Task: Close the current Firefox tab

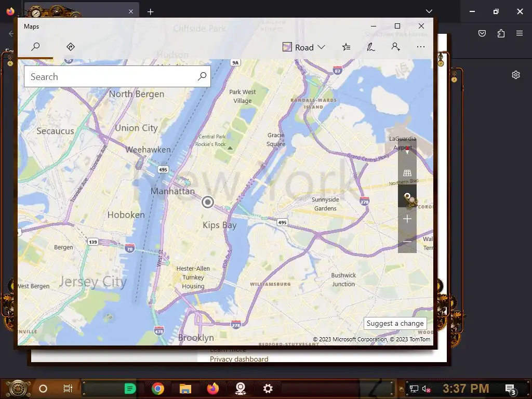Action: pos(131,11)
